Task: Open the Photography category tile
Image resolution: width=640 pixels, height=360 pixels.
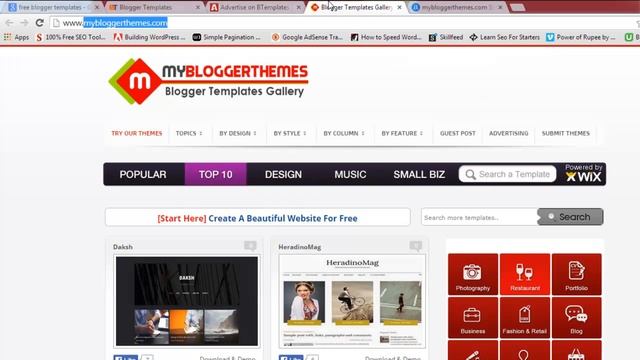Action: coord(473,274)
